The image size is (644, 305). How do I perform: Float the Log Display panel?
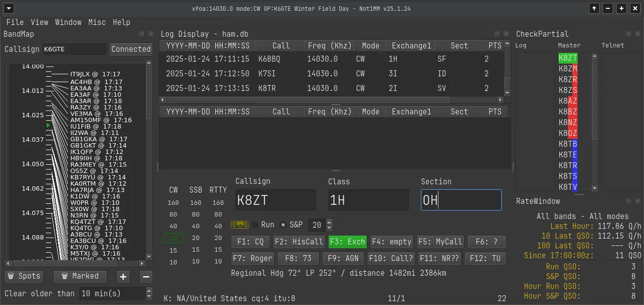pos(497,34)
